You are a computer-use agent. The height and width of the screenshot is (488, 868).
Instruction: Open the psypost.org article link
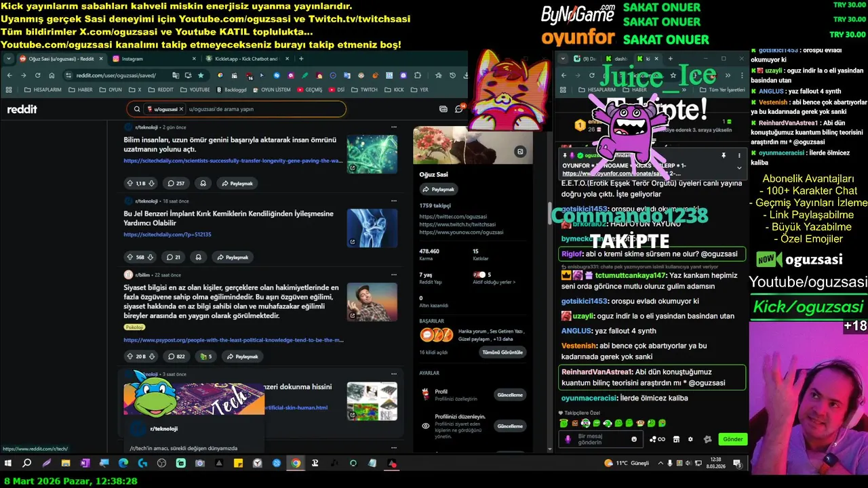[x=233, y=340]
